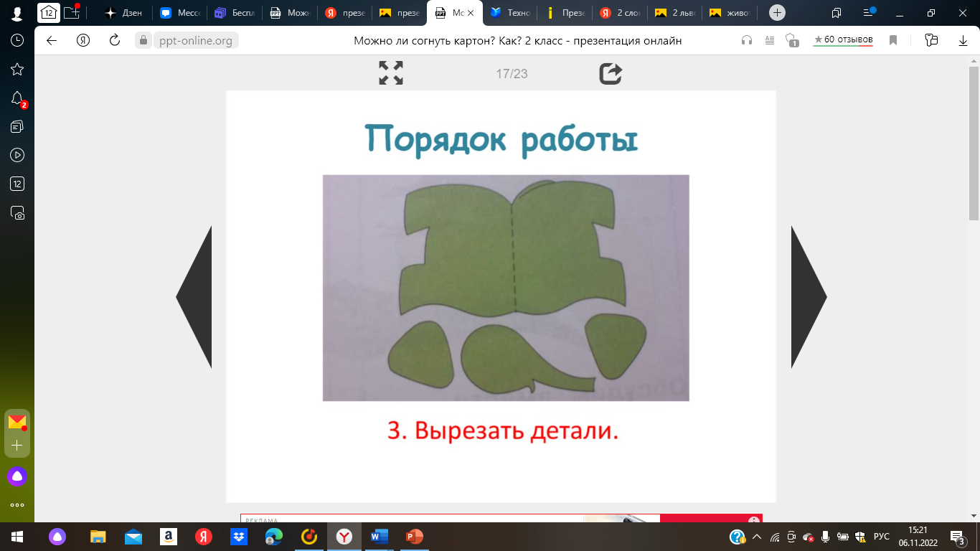This screenshot has width=980, height=551.
Task: Bookmark this page with the bookmark icon
Action: [x=893, y=41]
